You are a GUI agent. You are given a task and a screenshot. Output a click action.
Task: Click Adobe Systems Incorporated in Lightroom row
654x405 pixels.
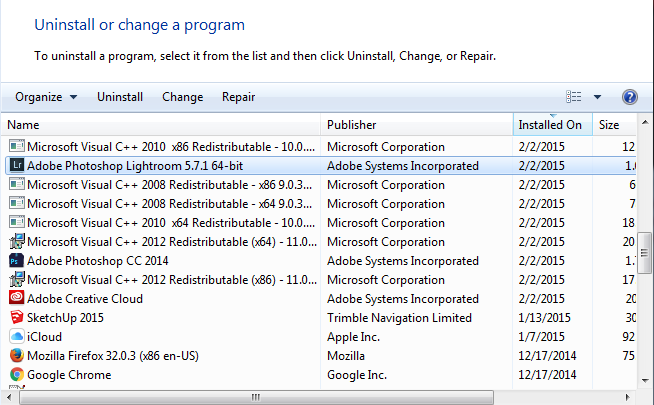[402, 166]
